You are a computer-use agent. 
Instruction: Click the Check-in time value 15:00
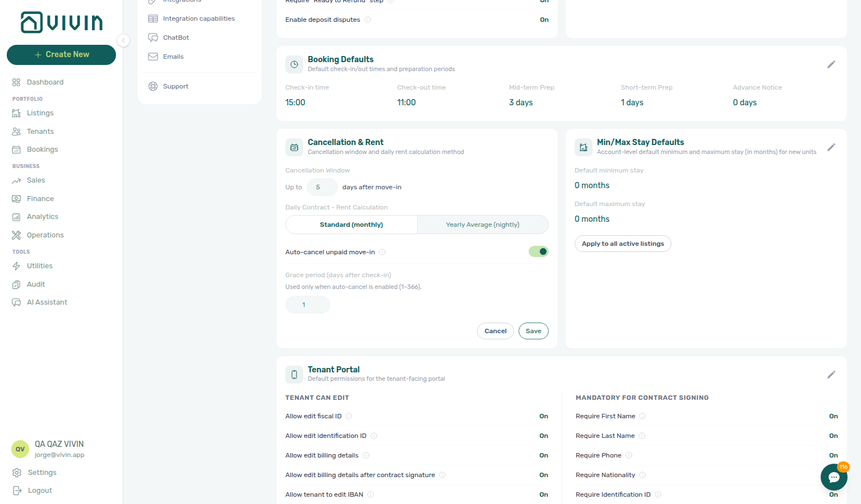tap(295, 102)
